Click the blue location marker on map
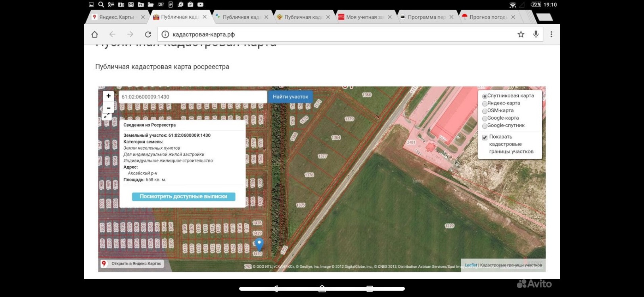644x297 pixels. click(259, 244)
